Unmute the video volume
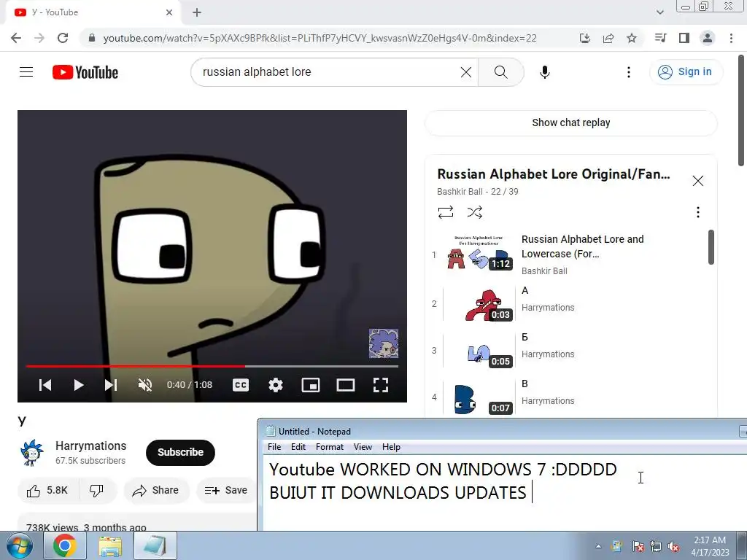The height and width of the screenshot is (560, 747). point(145,385)
